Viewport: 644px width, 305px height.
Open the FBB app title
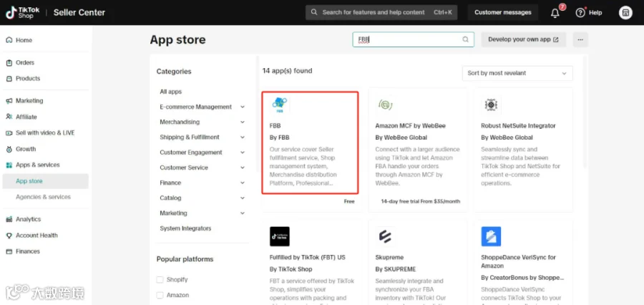(275, 126)
